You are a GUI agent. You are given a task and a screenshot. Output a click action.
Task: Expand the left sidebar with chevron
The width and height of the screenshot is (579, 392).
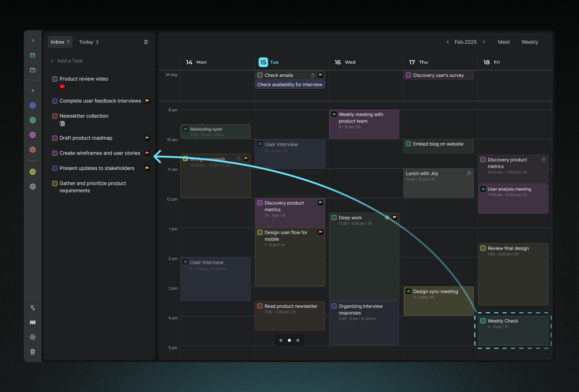click(x=33, y=41)
